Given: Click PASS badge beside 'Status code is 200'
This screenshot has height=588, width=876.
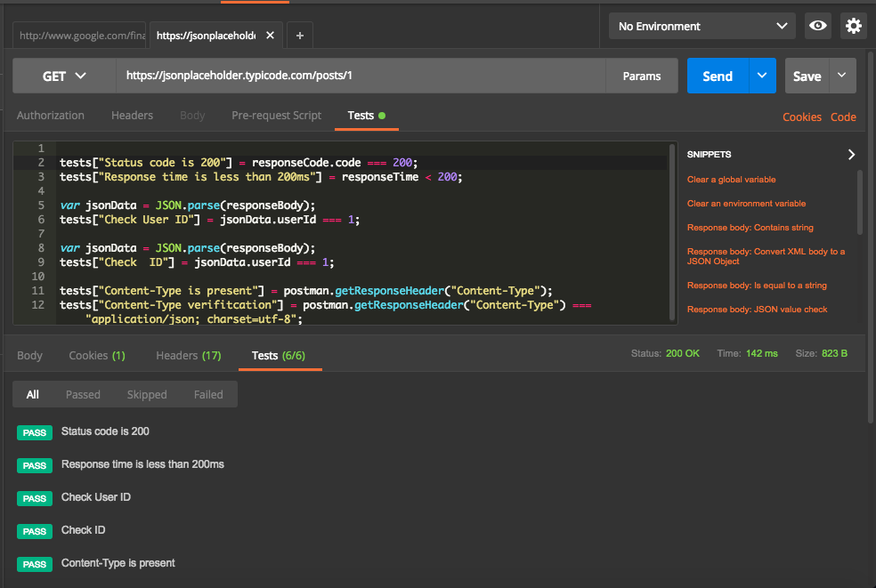Looking at the screenshot, I should (x=35, y=432).
